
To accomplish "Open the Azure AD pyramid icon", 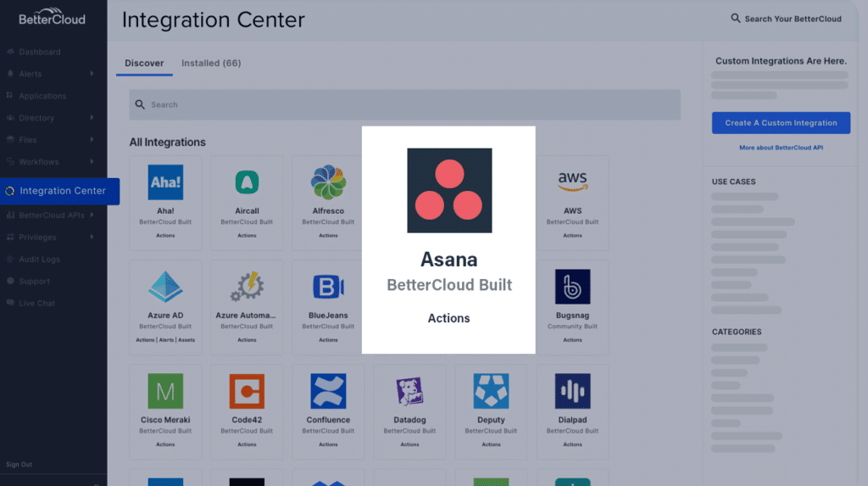I will coord(165,287).
